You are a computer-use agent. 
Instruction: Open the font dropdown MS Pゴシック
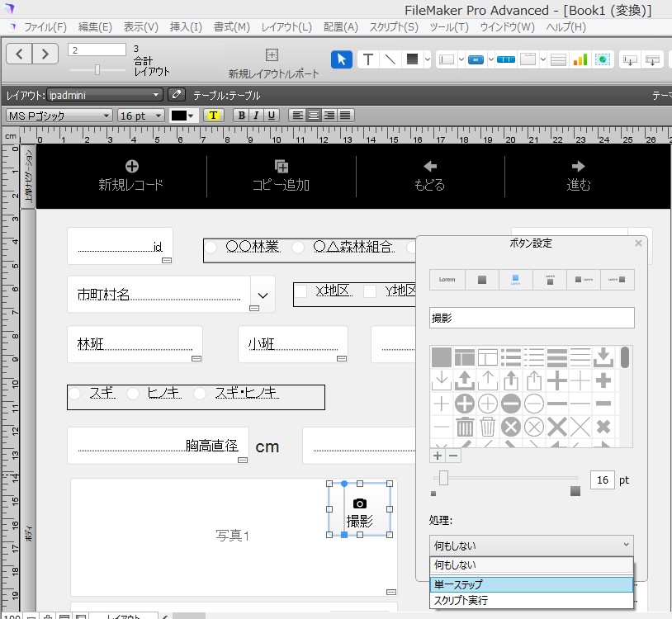coord(59,116)
